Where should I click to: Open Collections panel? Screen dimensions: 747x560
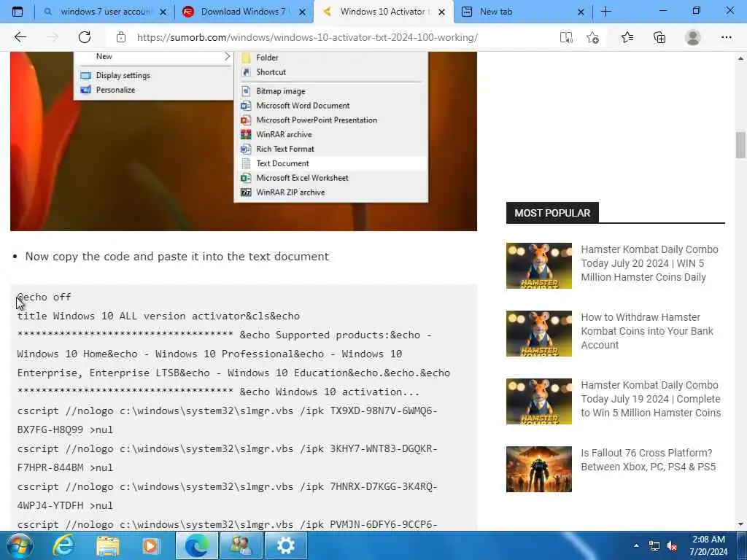point(659,37)
